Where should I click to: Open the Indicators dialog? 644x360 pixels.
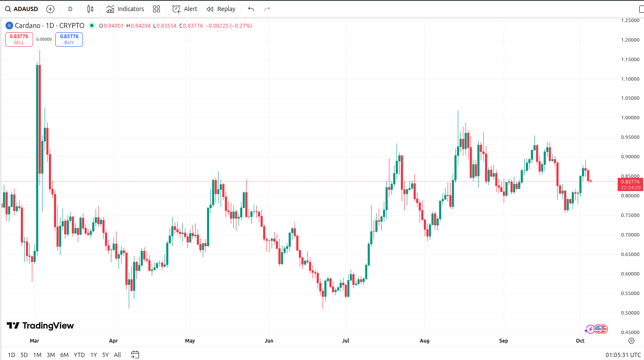point(125,9)
